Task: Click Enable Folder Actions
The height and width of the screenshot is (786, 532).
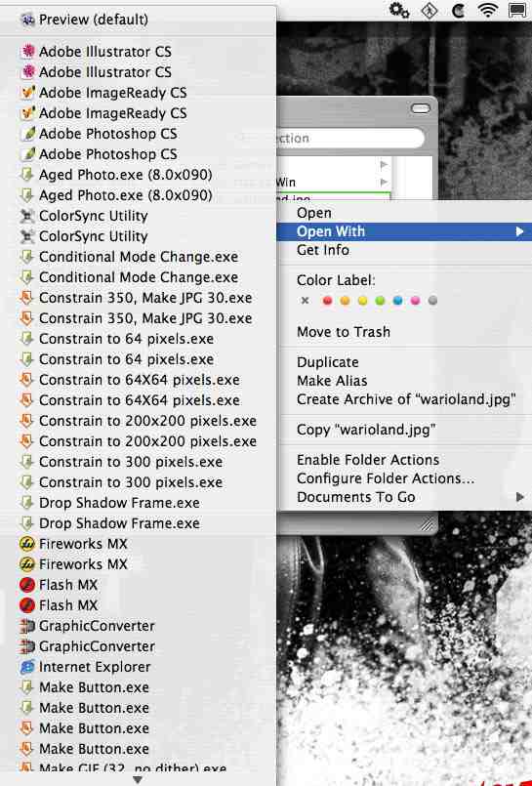Action: pyautogui.click(x=404, y=460)
